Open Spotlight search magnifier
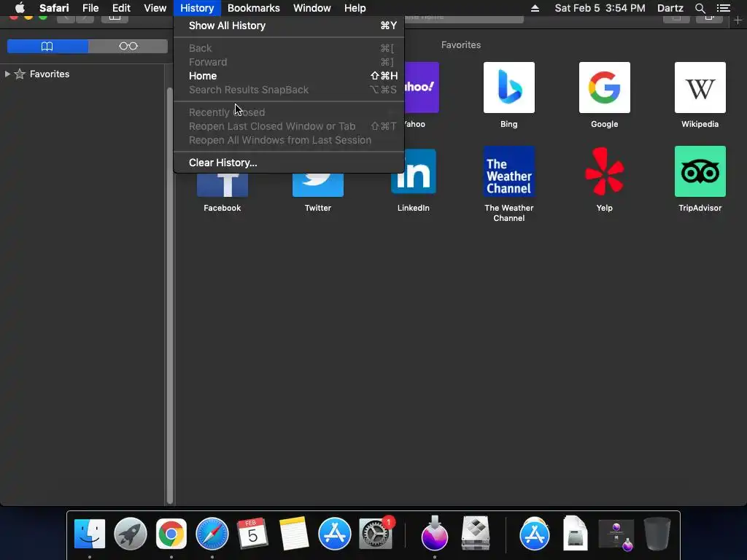This screenshot has width=747, height=560. [700, 8]
